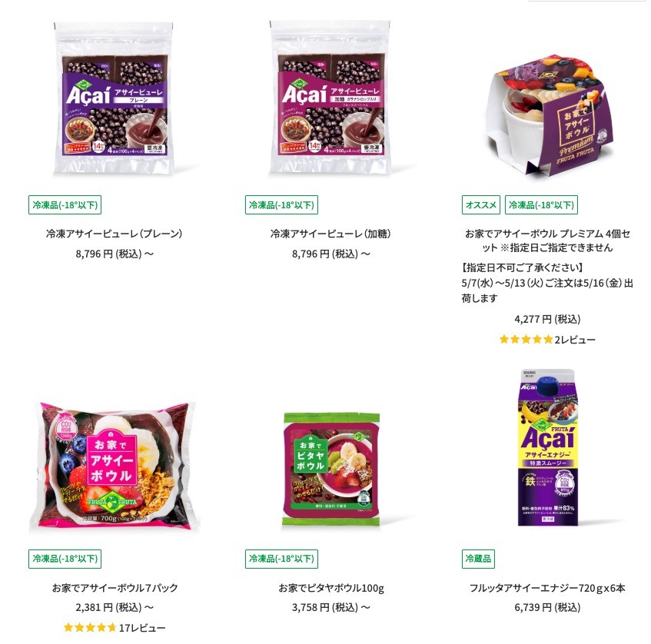Viewport: 651px width, 644px height.
Task: Click the お家でピタヤボウル100g title
Action: [331, 588]
